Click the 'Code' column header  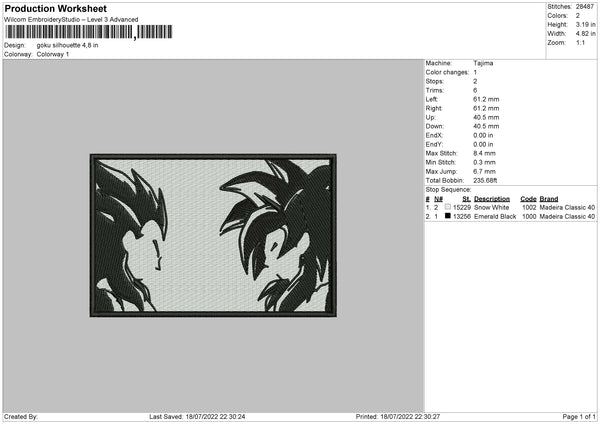pyautogui.click(x=528, y=199)
